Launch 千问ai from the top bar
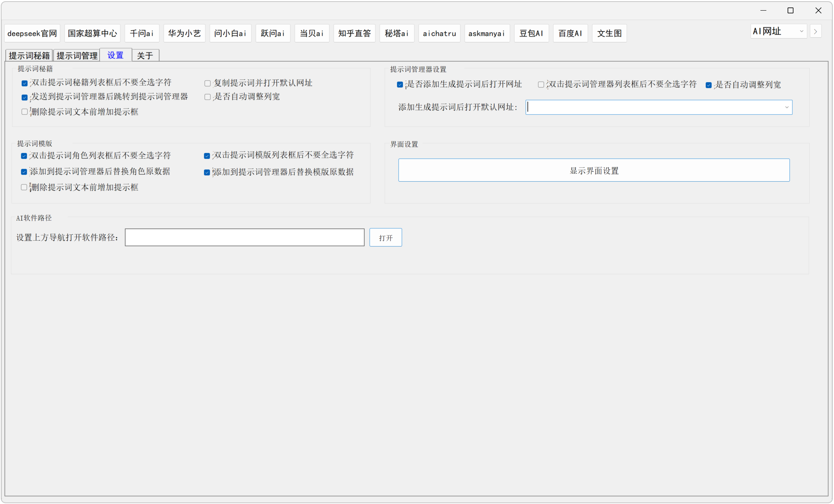Screen dimensions: 834x504 coord(142,33)
